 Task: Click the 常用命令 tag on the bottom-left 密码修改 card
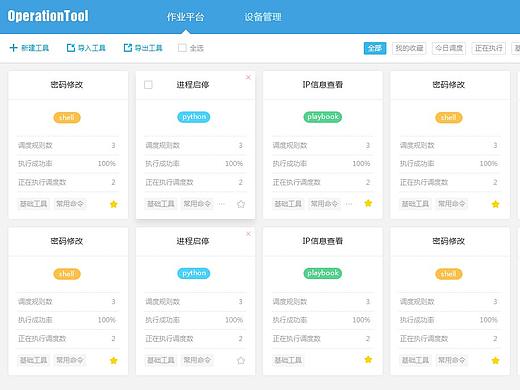tap(70, 360)
